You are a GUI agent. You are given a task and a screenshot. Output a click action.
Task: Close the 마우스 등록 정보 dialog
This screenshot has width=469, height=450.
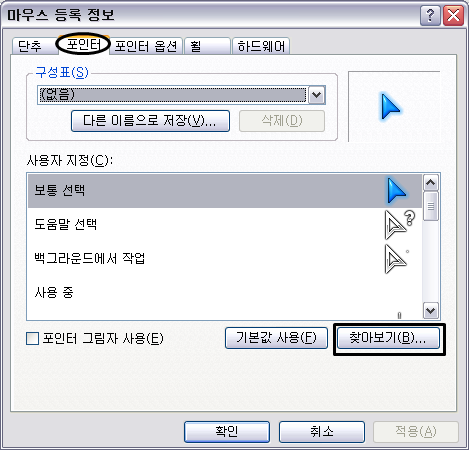point(453,15)
